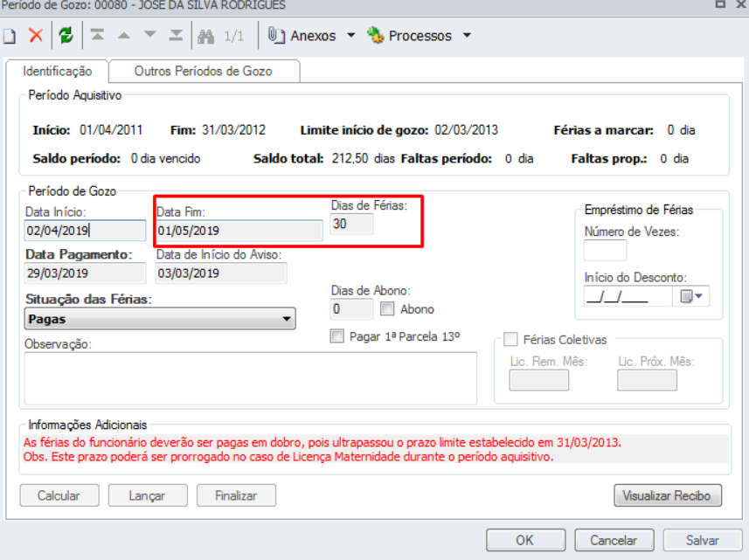Go to previous record up arrow

124,35
